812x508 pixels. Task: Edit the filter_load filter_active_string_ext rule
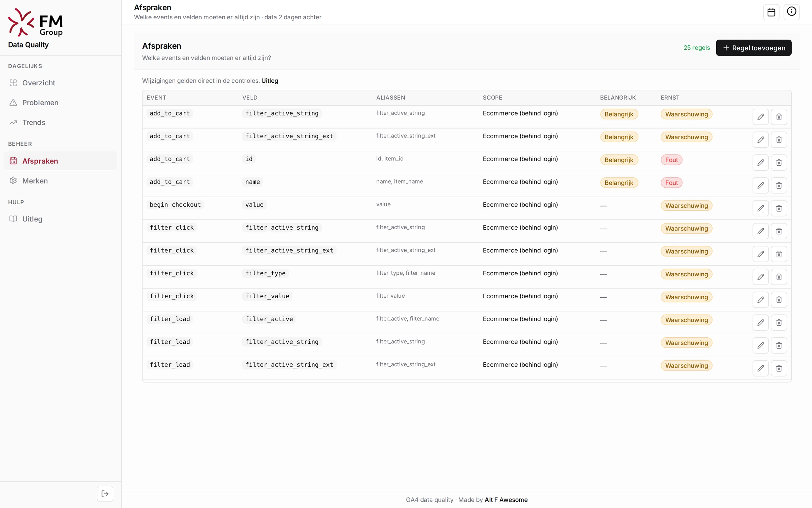tap(761, 368)
